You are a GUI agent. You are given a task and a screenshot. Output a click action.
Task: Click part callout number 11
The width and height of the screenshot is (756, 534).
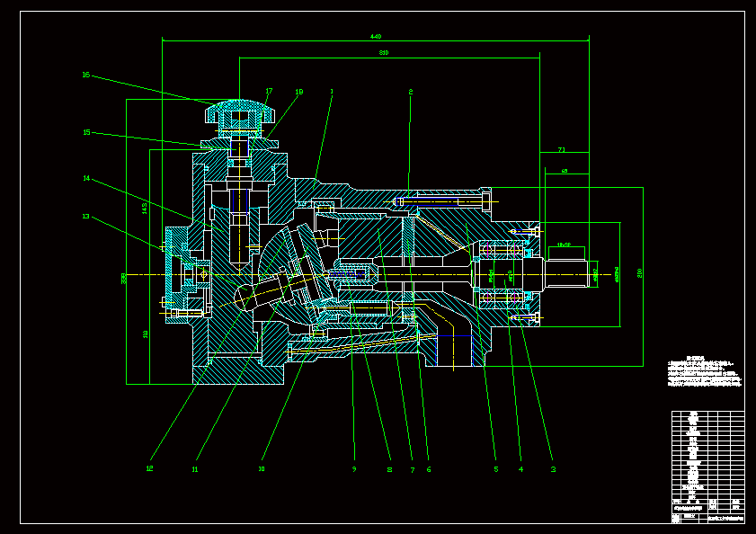click(x=195, y=468)
